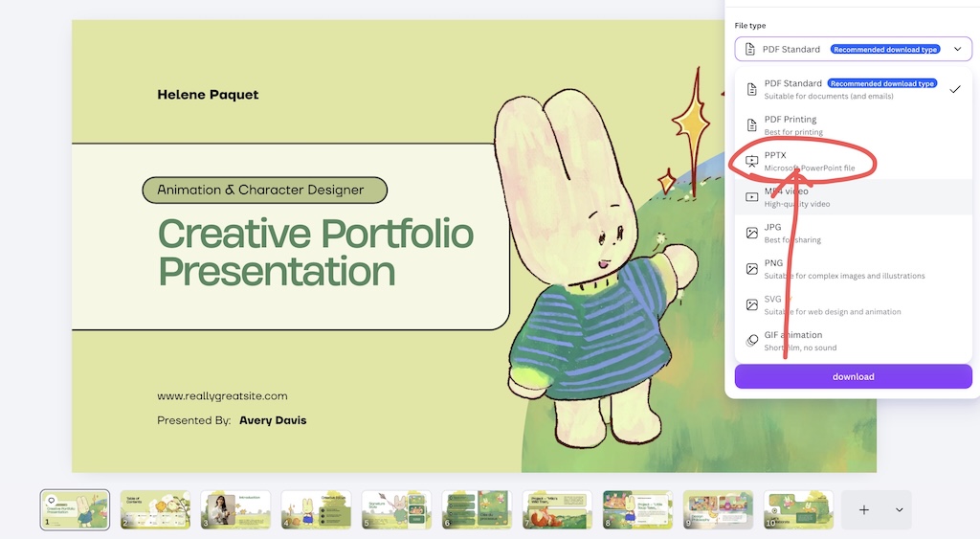
Task: Click the GIF animation icon
Action: pyautogui.click(x=752, y=341)
